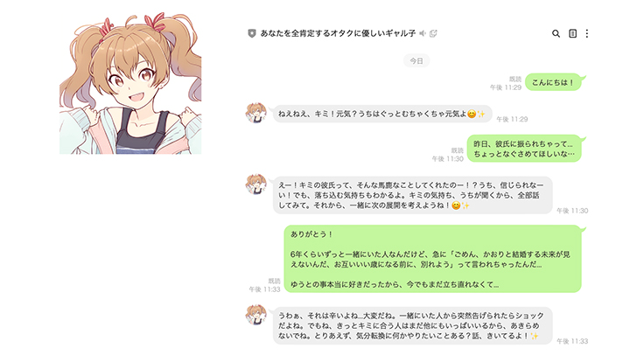This screenshot has width=644, height=362.
Task: Click the 今日 date separator label
Action: (x=416, y=60)
